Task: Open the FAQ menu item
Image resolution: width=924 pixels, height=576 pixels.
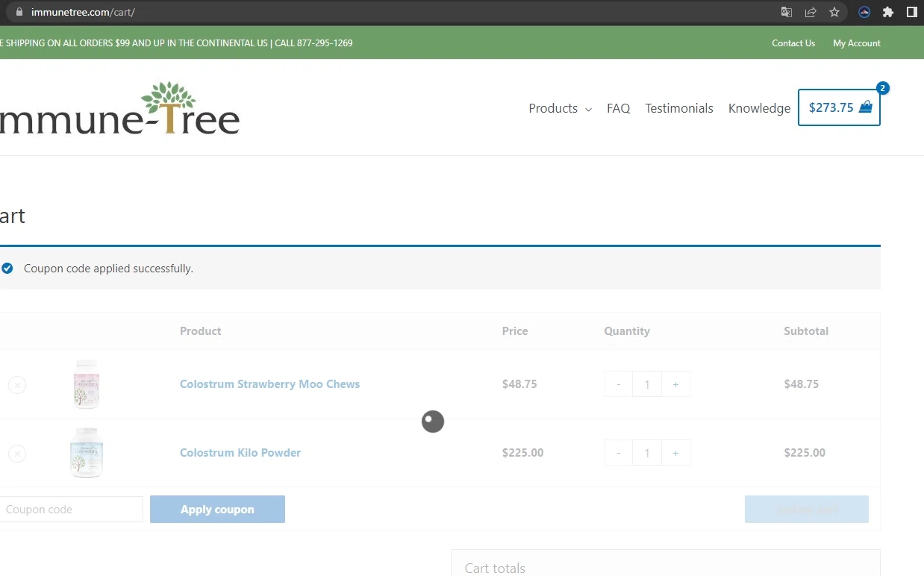Action: (x=619, y=109)
